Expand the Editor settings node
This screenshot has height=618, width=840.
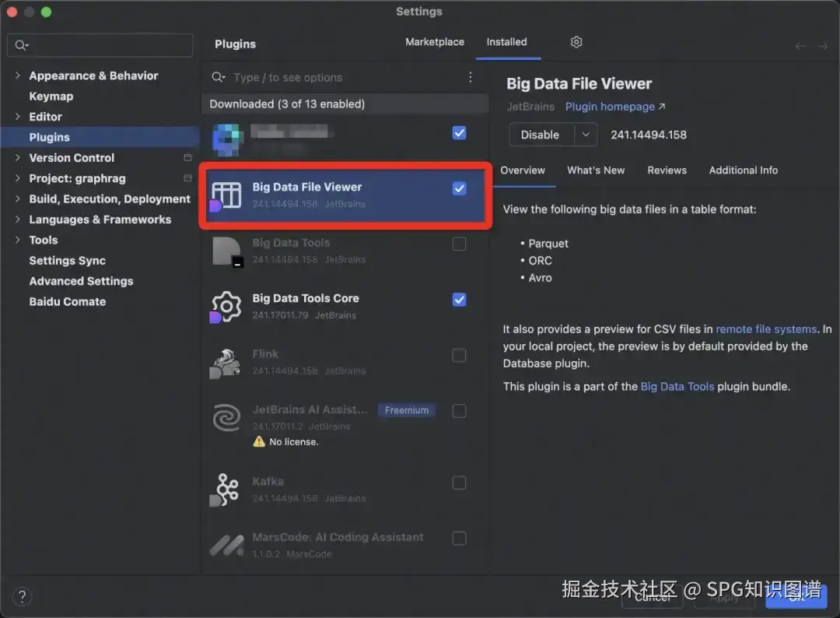click(18, 116)
